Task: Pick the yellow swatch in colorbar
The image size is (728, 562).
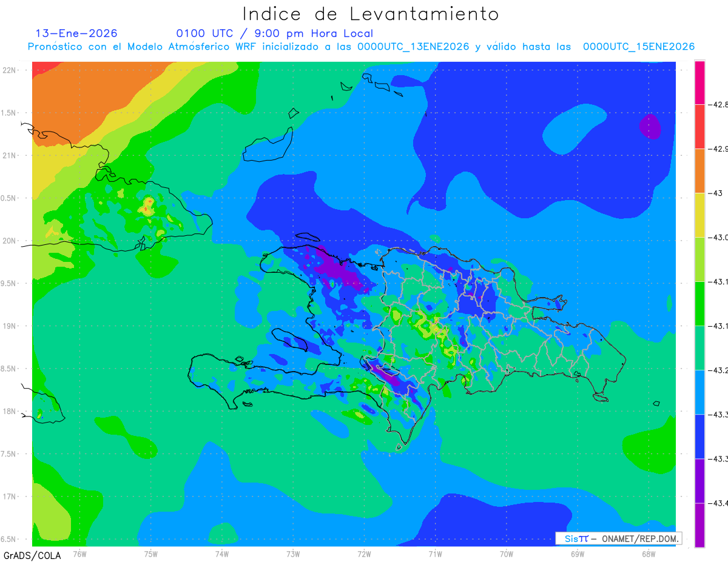Action: [699, 215]
